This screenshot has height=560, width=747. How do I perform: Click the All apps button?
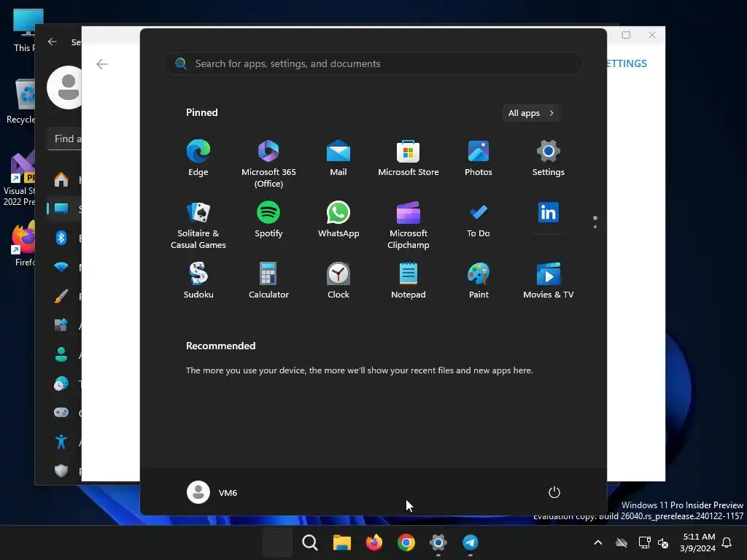pos(531,113)
